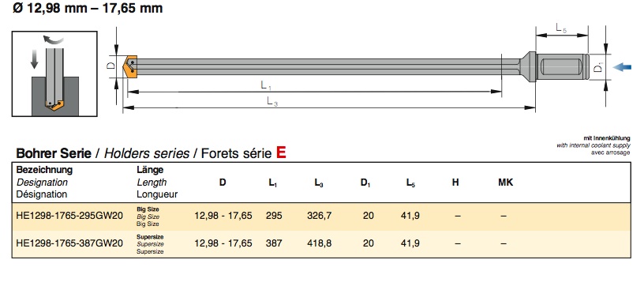
Task: Click the red series E letter
Action: [281, 153]
